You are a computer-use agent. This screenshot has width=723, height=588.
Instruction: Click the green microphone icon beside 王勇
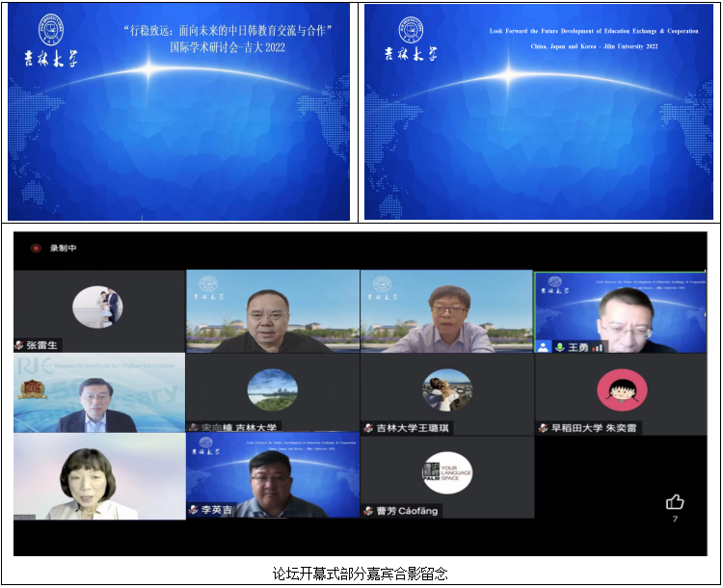coord(559,346)
